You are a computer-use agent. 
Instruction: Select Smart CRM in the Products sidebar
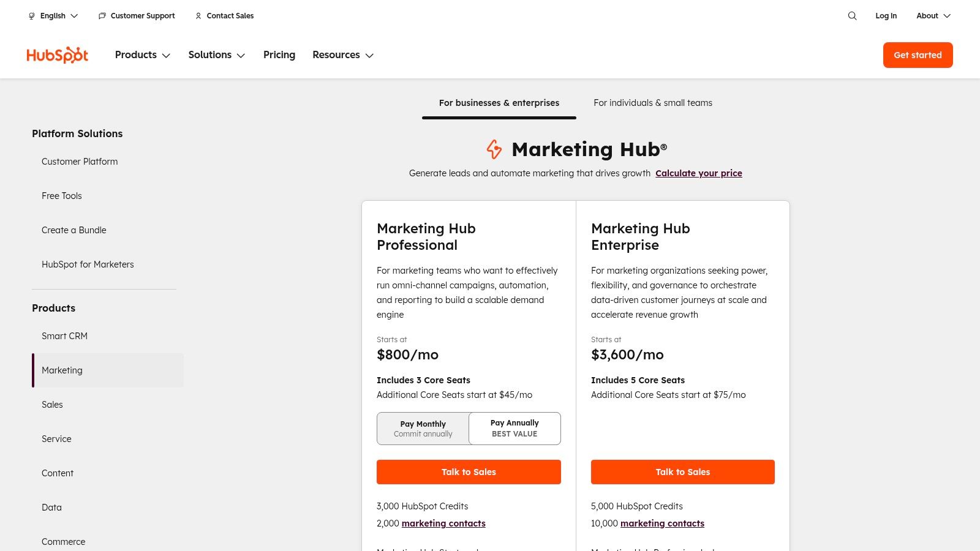(64, 336)
